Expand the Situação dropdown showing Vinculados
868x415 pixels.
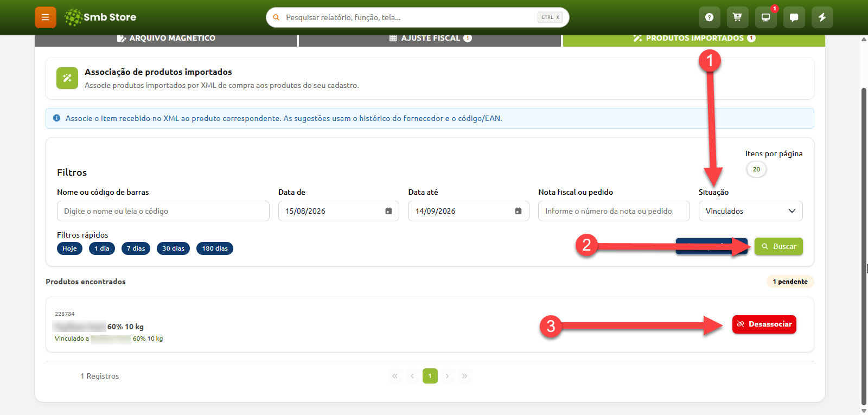click(x=750, y=211)
